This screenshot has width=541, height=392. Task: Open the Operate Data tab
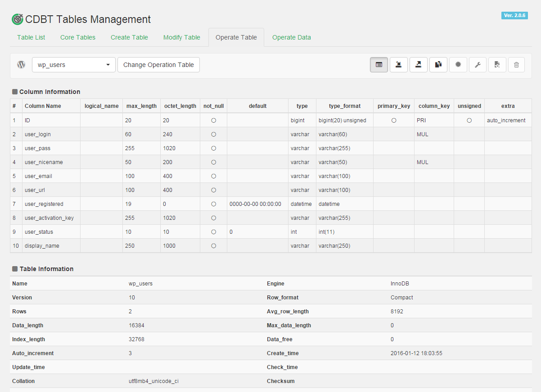[291, 37]
